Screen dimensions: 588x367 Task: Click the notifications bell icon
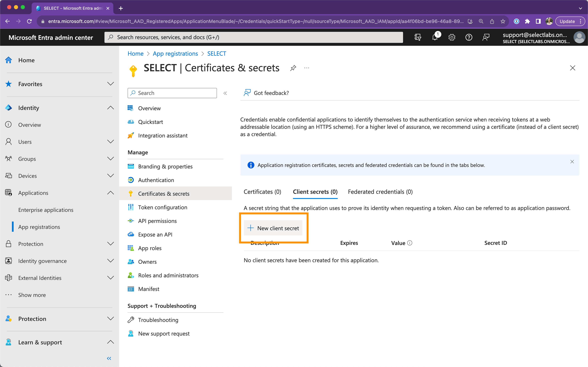click(435, 37)
